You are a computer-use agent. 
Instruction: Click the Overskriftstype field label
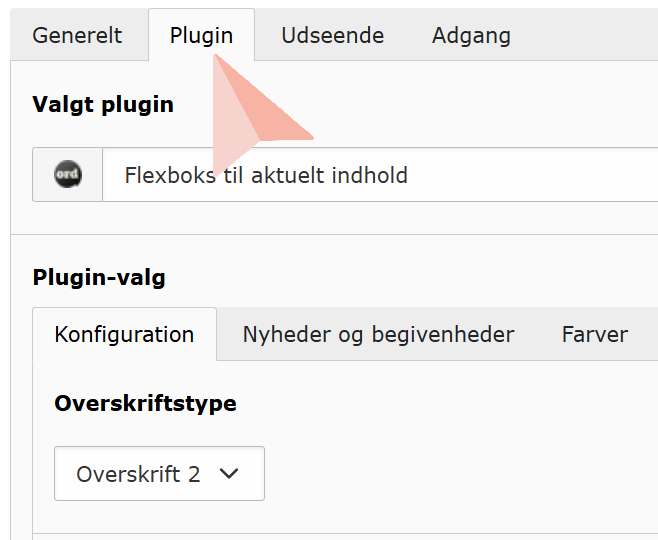[145, 403]
